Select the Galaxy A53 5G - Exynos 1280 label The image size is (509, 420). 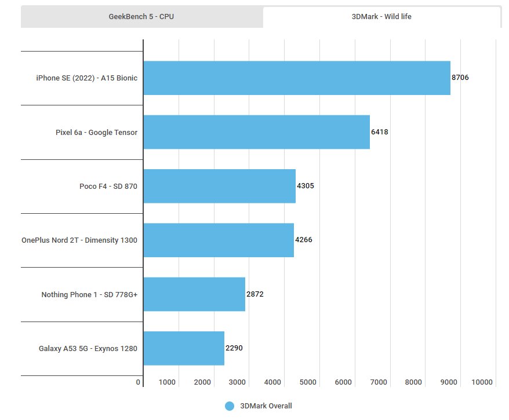pos(88,348)
